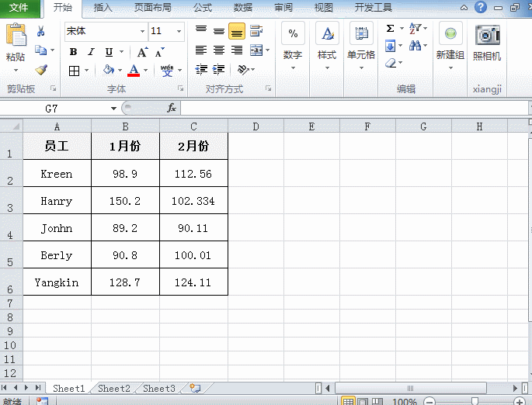Screen dimensions: 532x405
Task: Decrease font size with small A
Action: coord(159,52)
